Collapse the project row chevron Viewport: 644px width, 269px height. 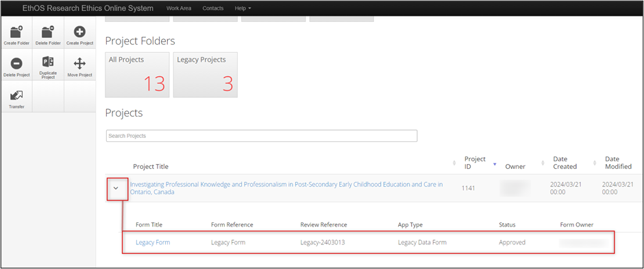(116, 188)
